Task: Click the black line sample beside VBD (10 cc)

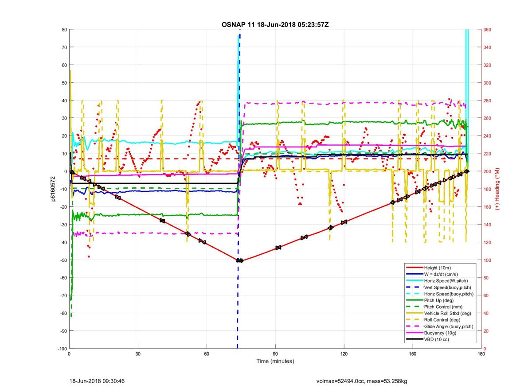Action: tap(414, 339)
